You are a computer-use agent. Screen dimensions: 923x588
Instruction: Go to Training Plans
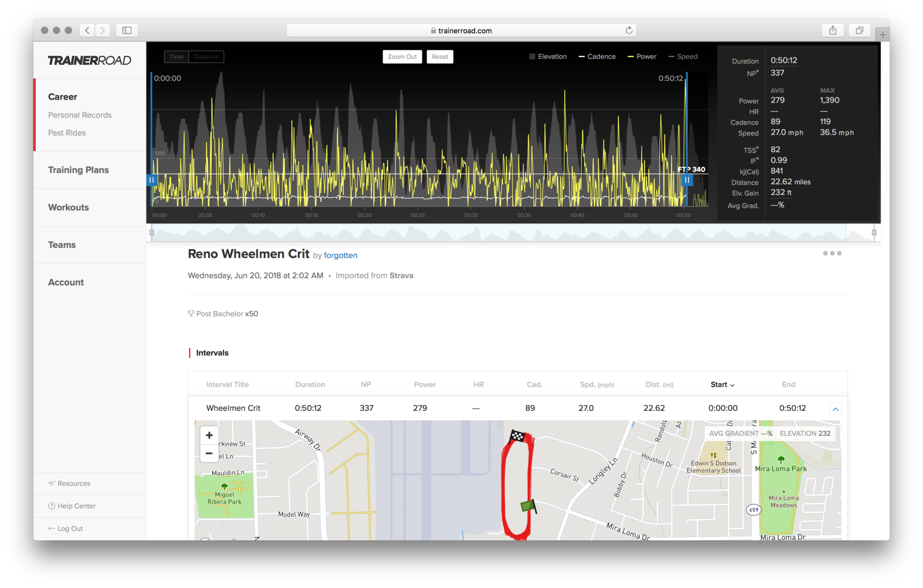point(78,170)
